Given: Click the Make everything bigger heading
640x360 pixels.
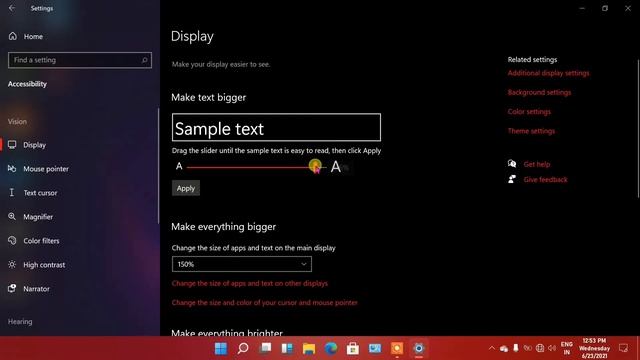Looking at the screenshot, I should coord(224,227).
